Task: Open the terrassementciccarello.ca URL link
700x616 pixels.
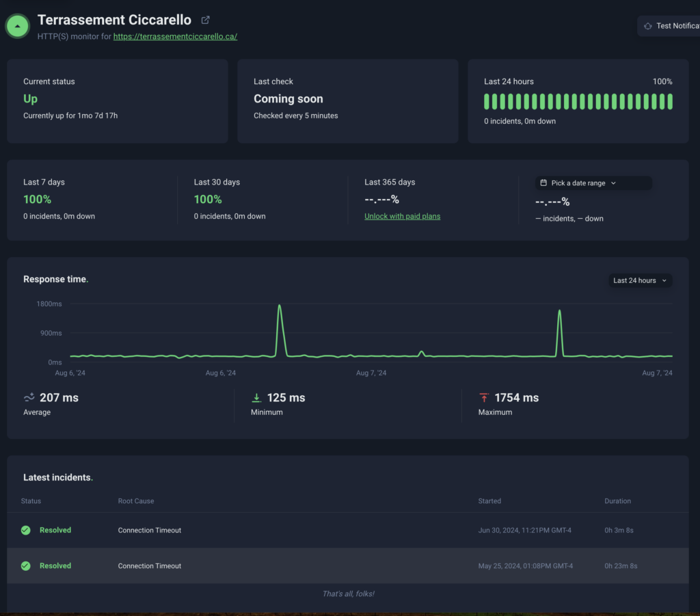Action: (x=175, y=37)
